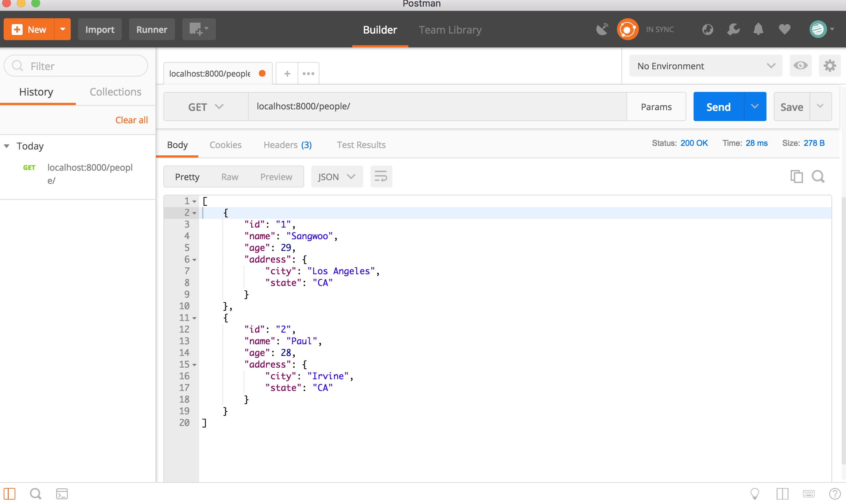Open the browse/globe icon
Image resolution: width=846 pixels, height=504 pixels.
(x=707, y=29)
